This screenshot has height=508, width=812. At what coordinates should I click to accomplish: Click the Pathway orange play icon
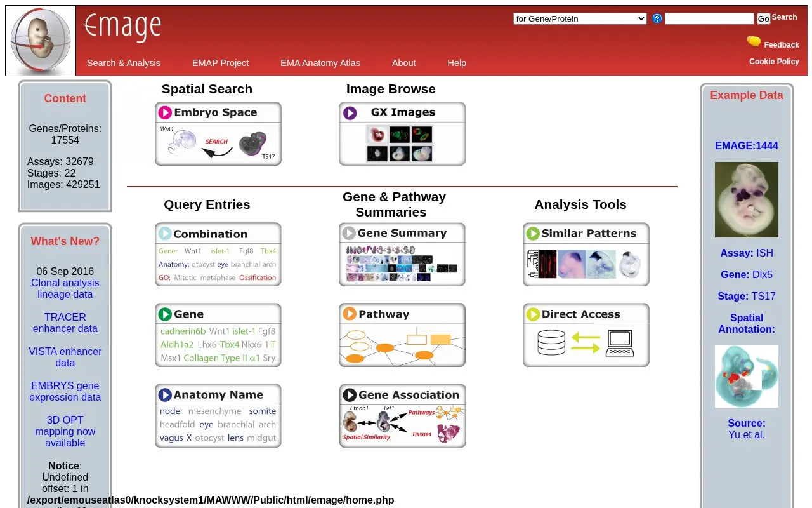click(349, 314)
